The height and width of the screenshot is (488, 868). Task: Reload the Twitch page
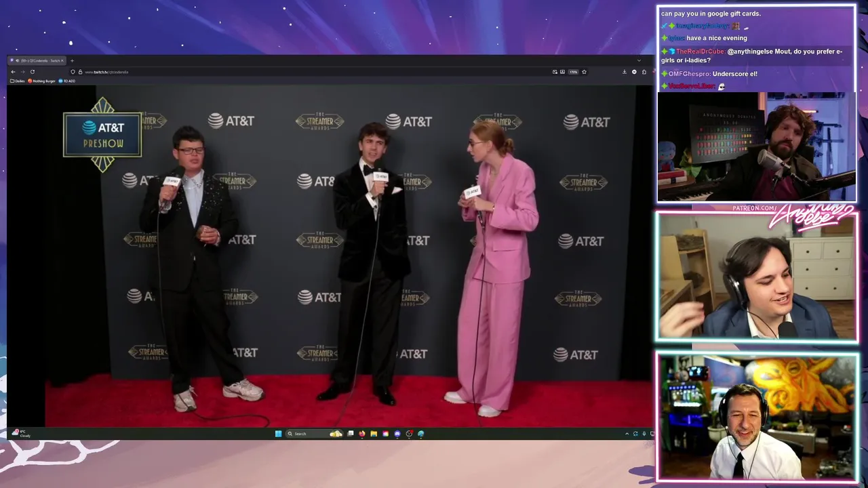point(33,72)
